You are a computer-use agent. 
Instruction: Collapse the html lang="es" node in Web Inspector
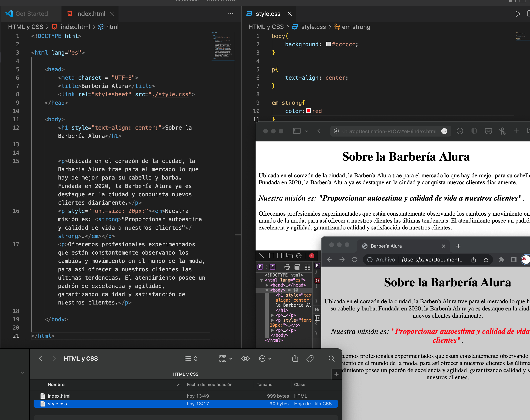[262, 280]
